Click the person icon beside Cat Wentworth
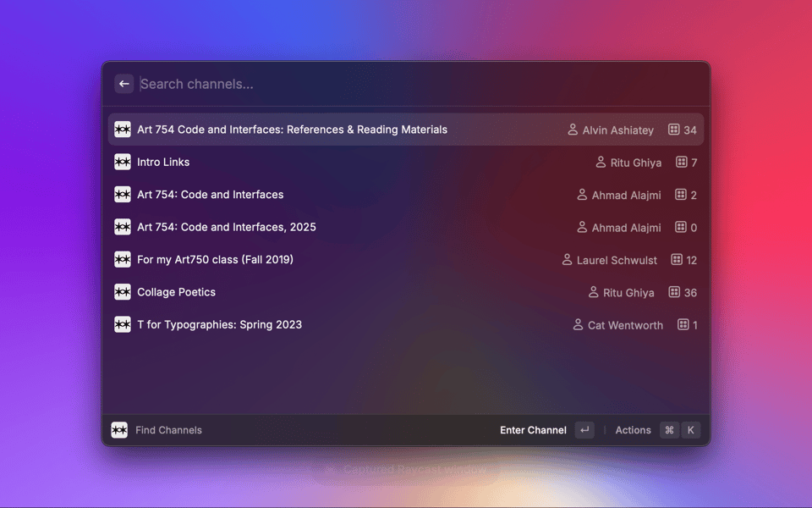The image size is (812, 508). pyautogui.click(x=579, y=325)
